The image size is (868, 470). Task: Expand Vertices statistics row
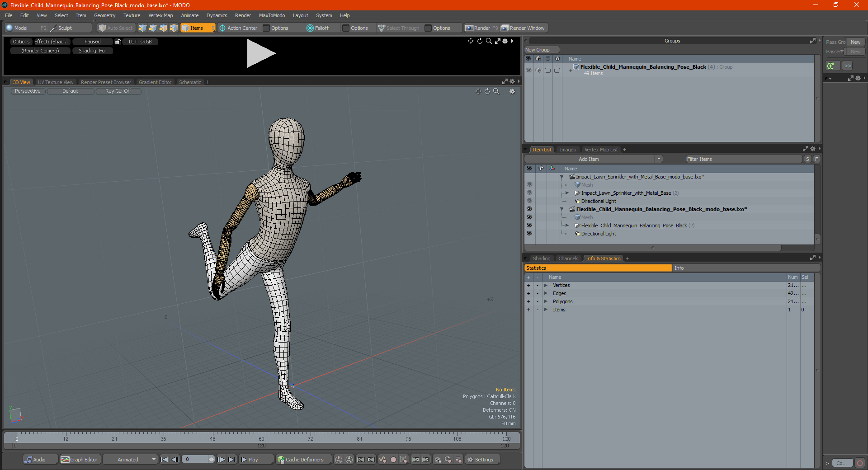point(546,285)
